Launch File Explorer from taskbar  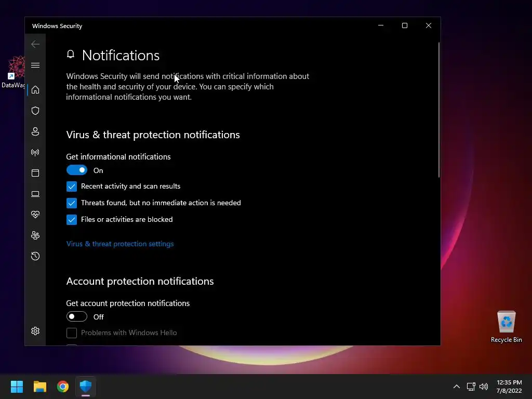pyautogui.click(x=39, y=387)
